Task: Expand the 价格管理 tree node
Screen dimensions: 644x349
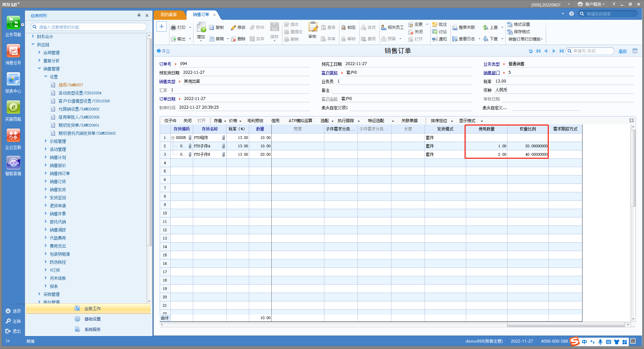Action: (x=46, y=141)
